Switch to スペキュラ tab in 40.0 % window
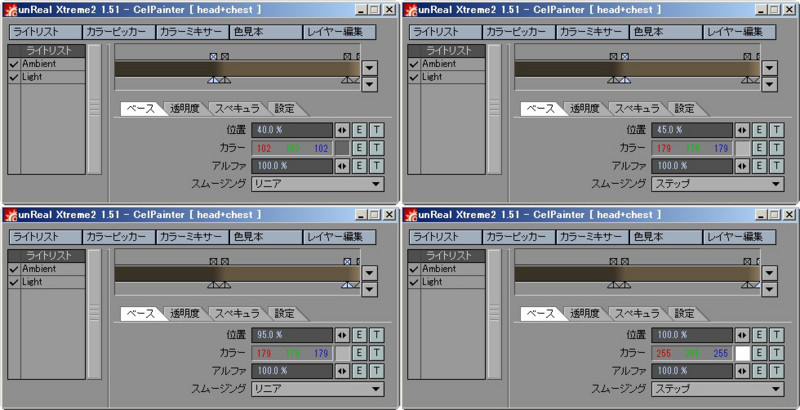The width and height of the screenshot is (800, 410). (237, 109)
